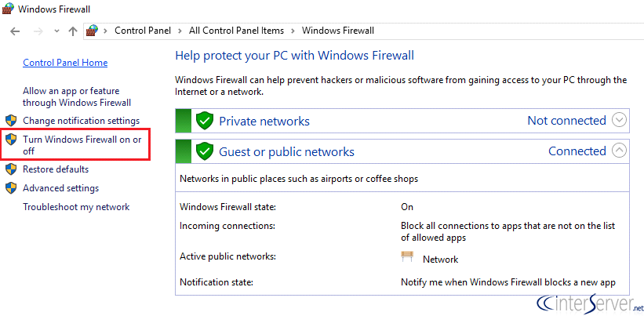Click shield icon beside Change notification settings

[11, 120]
